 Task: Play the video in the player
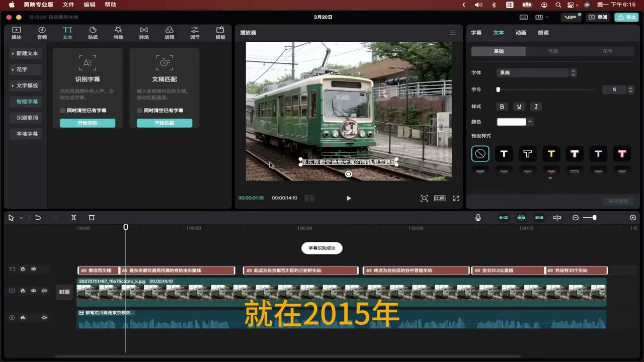coord(349,198)
